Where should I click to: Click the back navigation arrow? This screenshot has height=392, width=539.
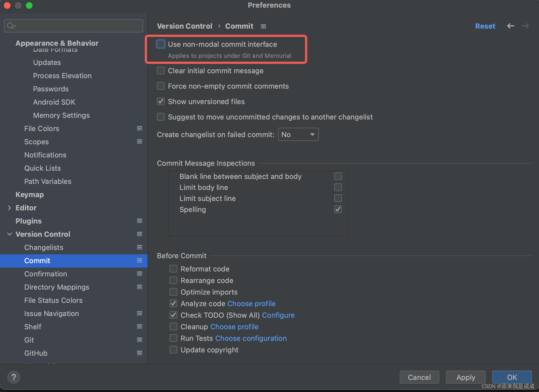click(511, 26)
